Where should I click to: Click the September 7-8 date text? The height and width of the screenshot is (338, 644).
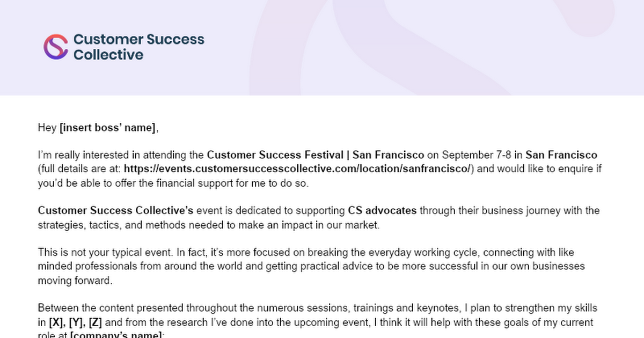click(476, 155)
